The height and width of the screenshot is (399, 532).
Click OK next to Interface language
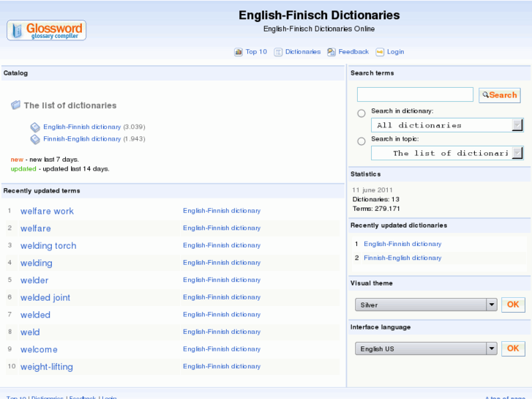tap(513, 348)
